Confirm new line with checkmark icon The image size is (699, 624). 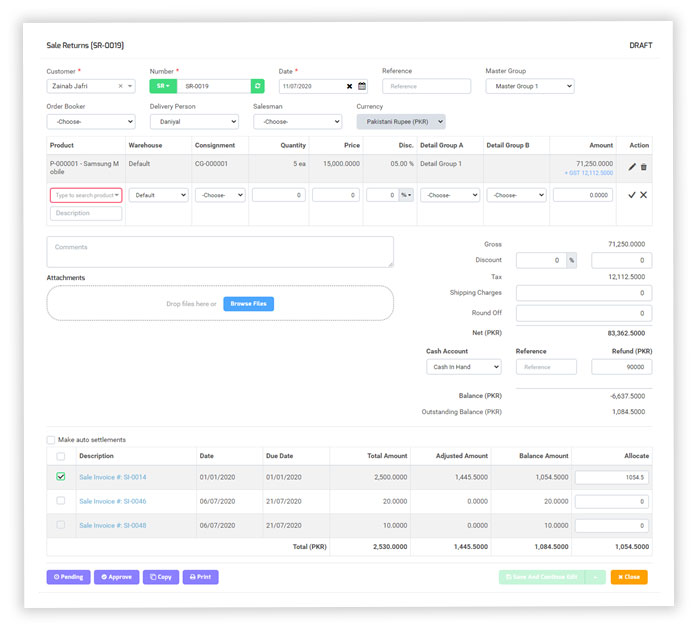(x=632, y=195)
